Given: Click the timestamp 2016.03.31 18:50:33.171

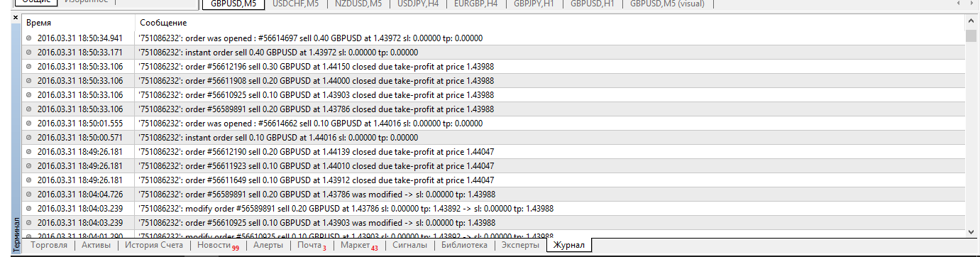Looking at the screenshot, I should (x=79, y=53).
